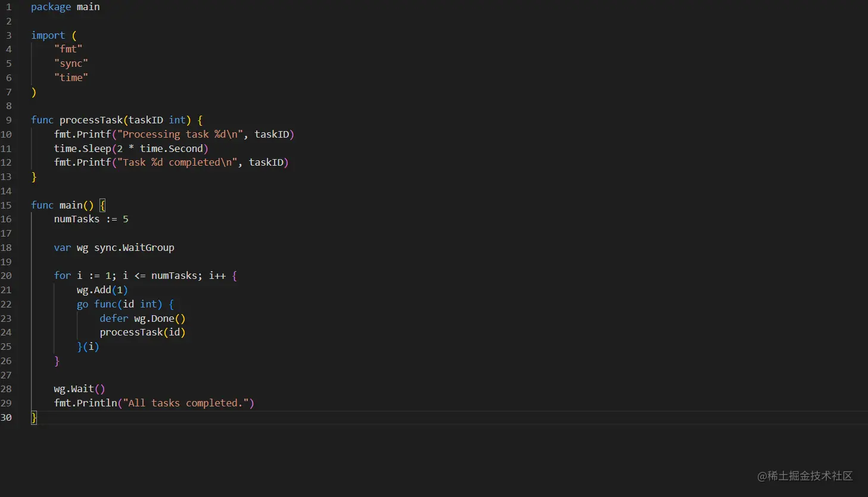Click the processTask function name in its definition

click(x=91, y=120)
